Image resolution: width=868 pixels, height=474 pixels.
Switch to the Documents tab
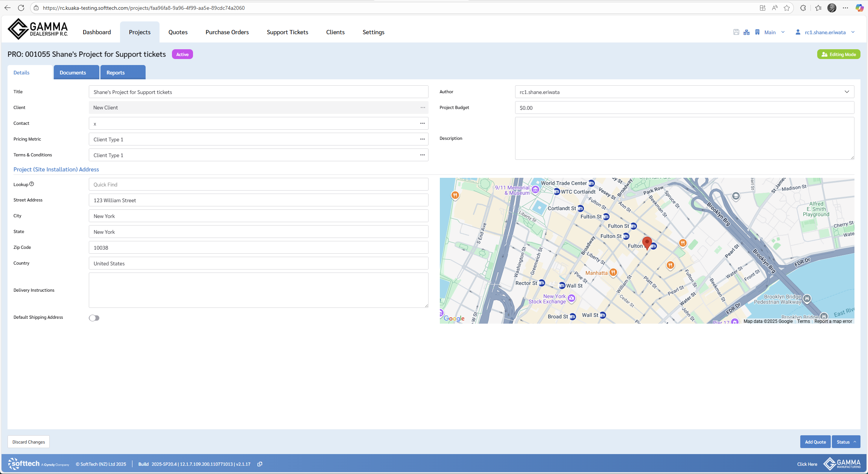tap(73, 73)
